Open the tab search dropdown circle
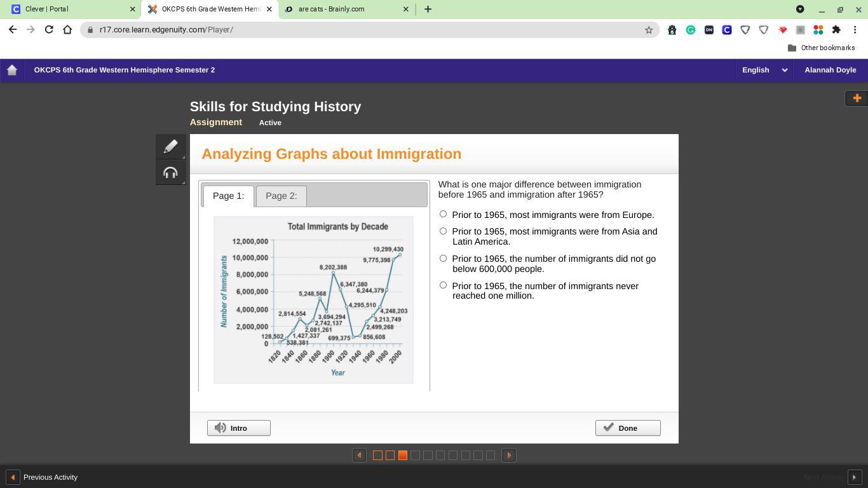This screenshot has width=868, height=488. 800,9
